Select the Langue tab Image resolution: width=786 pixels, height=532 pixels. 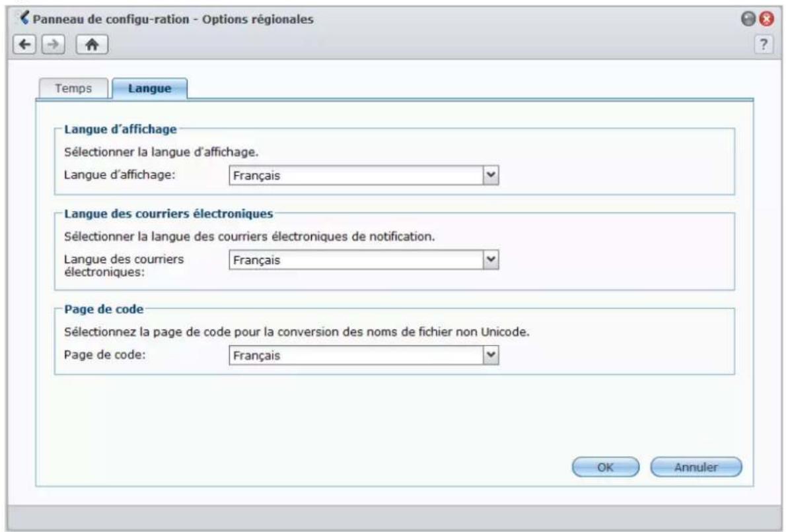(x=149, y=88)
